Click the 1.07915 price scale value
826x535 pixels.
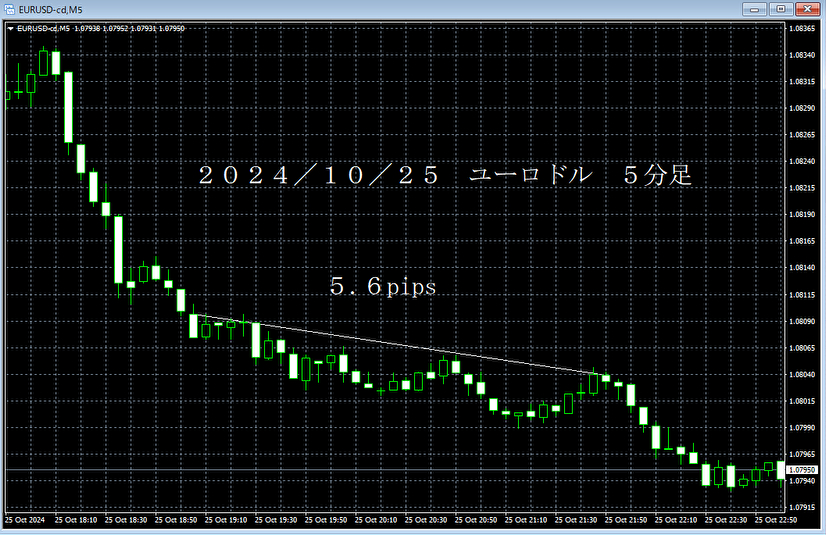click(x=802, y=507)
